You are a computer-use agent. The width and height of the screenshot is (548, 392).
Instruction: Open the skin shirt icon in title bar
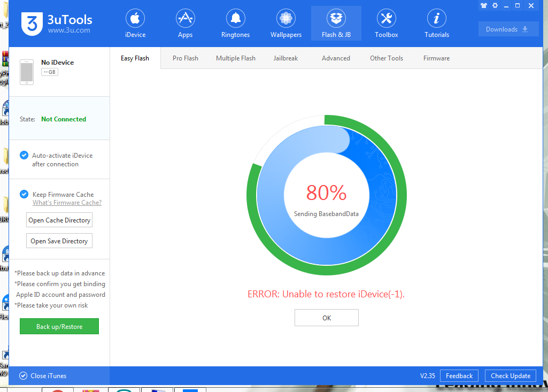[484, 5]
